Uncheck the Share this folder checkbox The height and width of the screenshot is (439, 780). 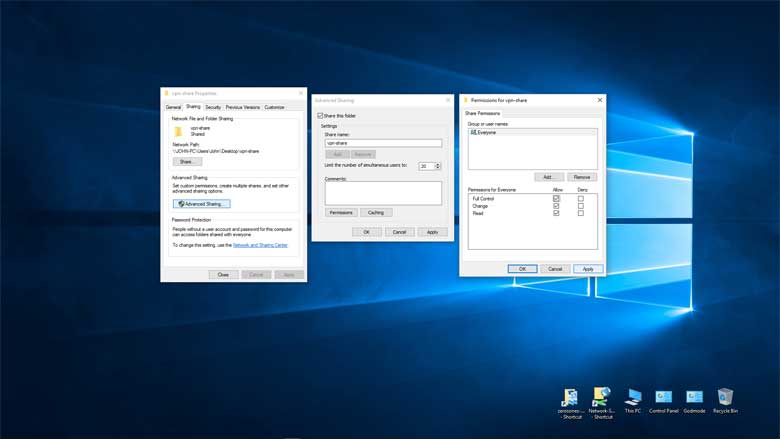click(x=321, y=116)
